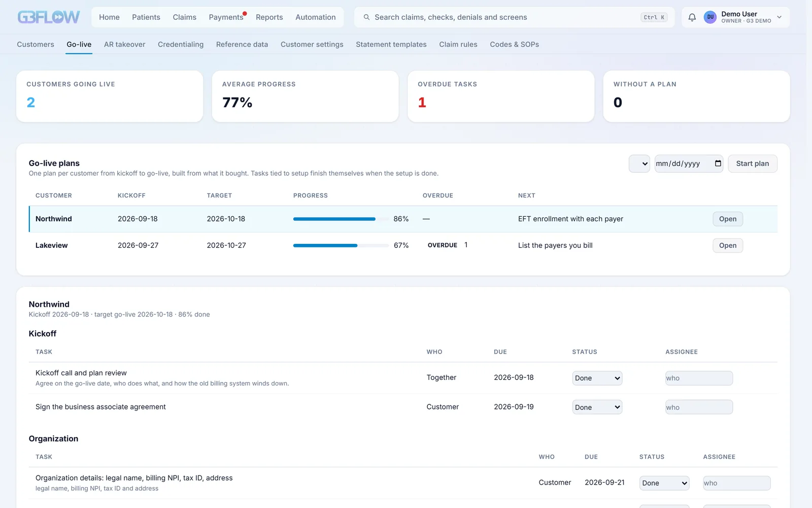Click the Customers Going Live card
The height and width of the screenshot is (508, 812).
(x=109, y=96)
